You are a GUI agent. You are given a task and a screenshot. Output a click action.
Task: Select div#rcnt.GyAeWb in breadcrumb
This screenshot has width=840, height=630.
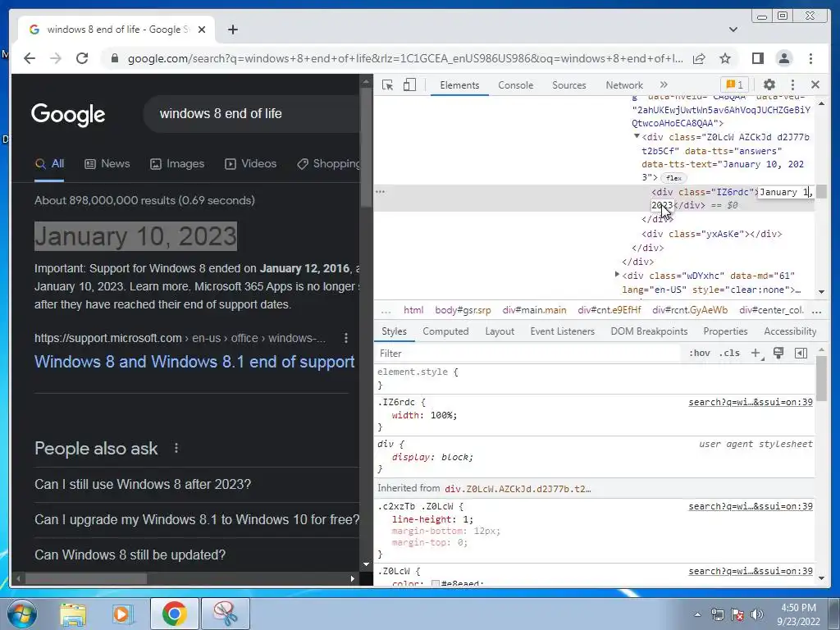click(x=690, y=310)
